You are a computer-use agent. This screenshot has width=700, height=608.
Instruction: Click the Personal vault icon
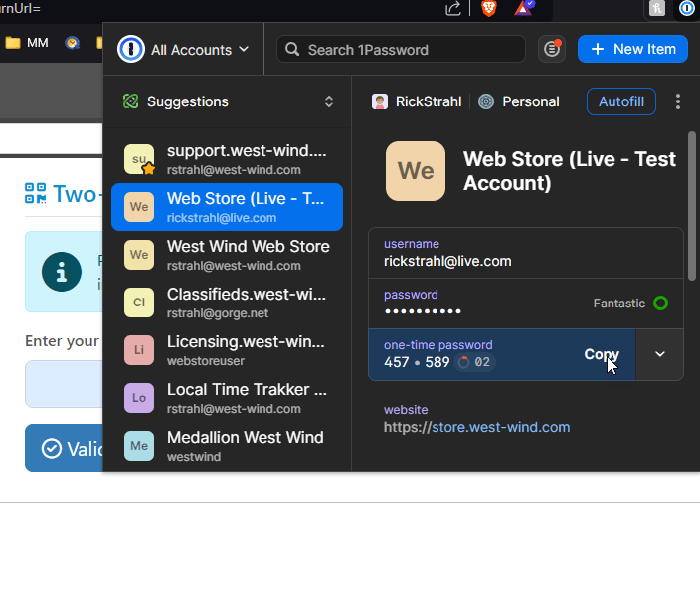click(486, 101)
